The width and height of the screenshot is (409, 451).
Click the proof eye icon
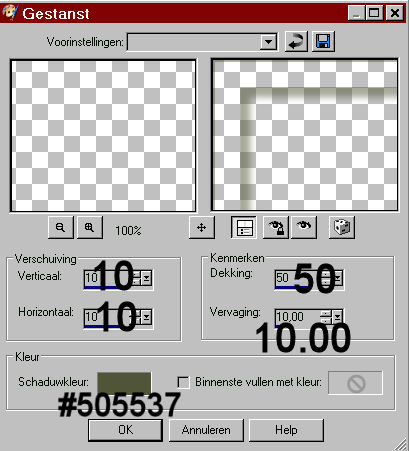coord(304,228)
